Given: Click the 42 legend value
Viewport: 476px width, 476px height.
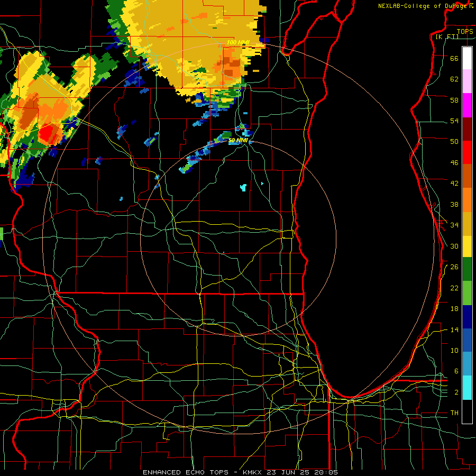Looking at the screenshot, I should coord(454,184).
